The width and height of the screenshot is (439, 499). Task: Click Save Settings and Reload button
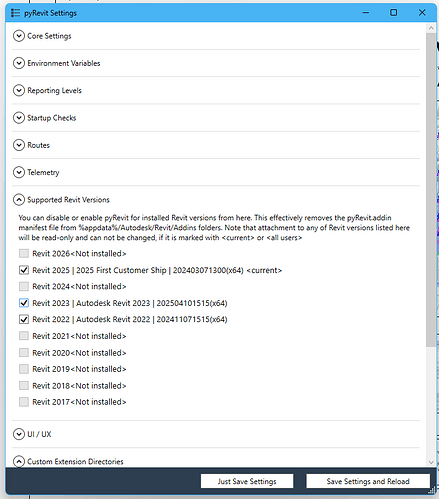(x=368, y=481)
